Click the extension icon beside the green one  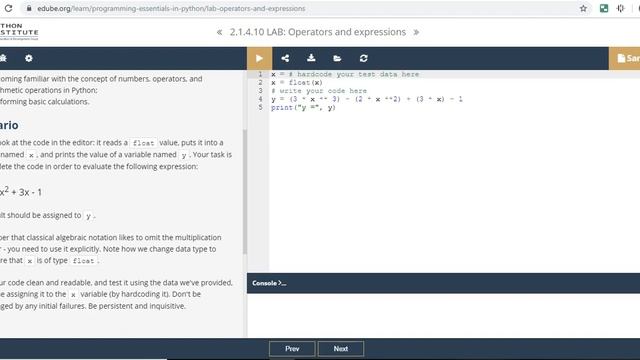620,8
